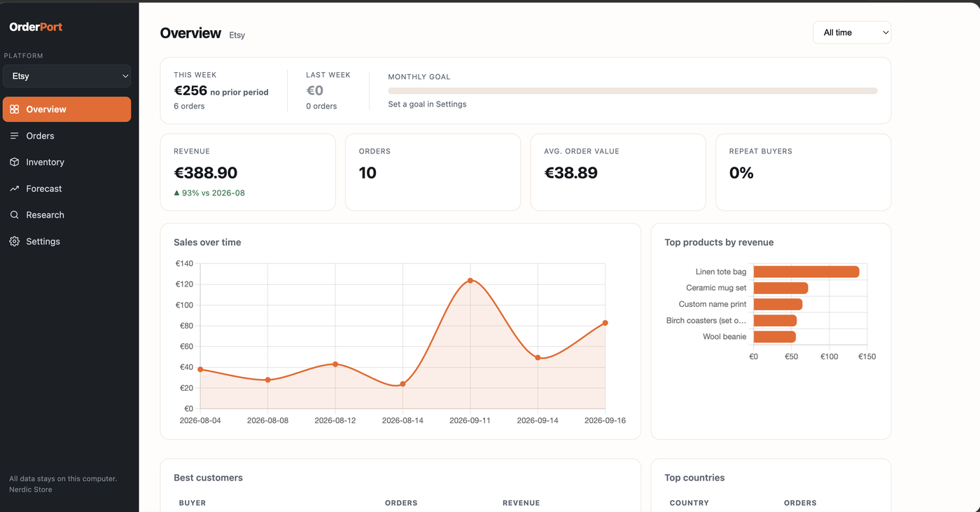The image size is (980, 512).
Task: Click the 2026-08-08 chart data point
Action: 267,380
